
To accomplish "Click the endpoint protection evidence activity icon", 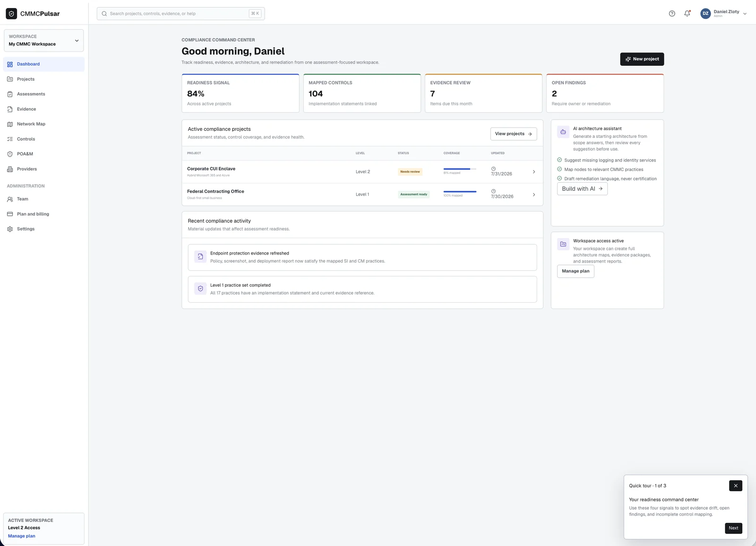I will (200, 256).
